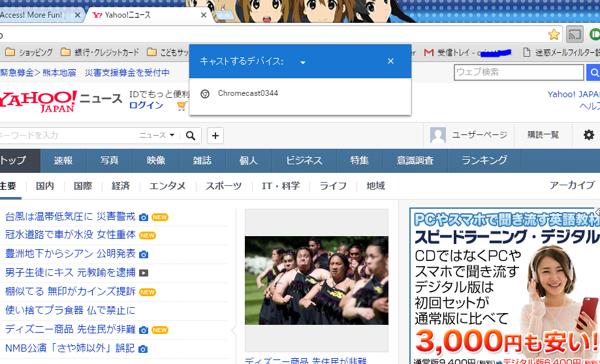Select the 映像 navigation tab
Image resolution: width=600 pixels, height=364 pixels.
(156, 161)
